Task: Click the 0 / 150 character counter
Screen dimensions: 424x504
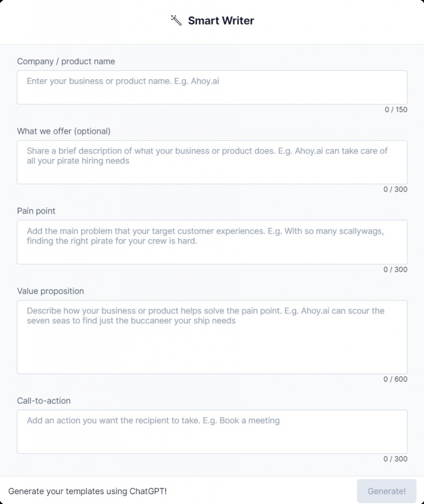Action: (396, 110)
